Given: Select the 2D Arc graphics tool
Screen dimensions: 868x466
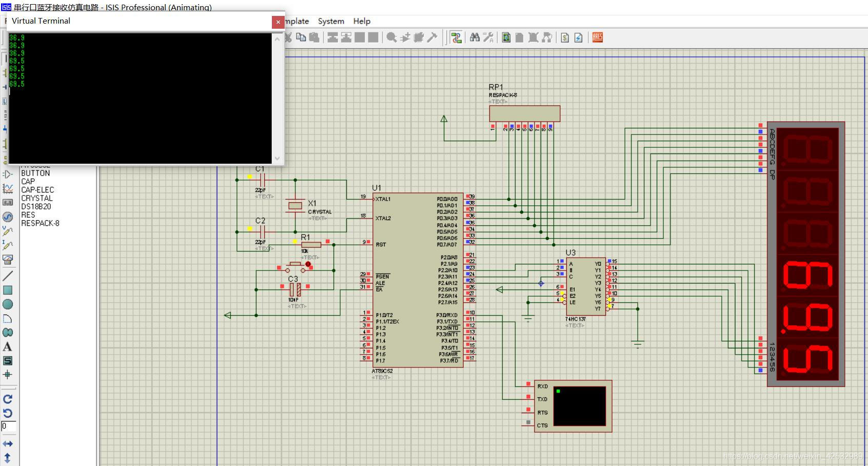Looking at the screenshot, I should click(x=8, y=319).
